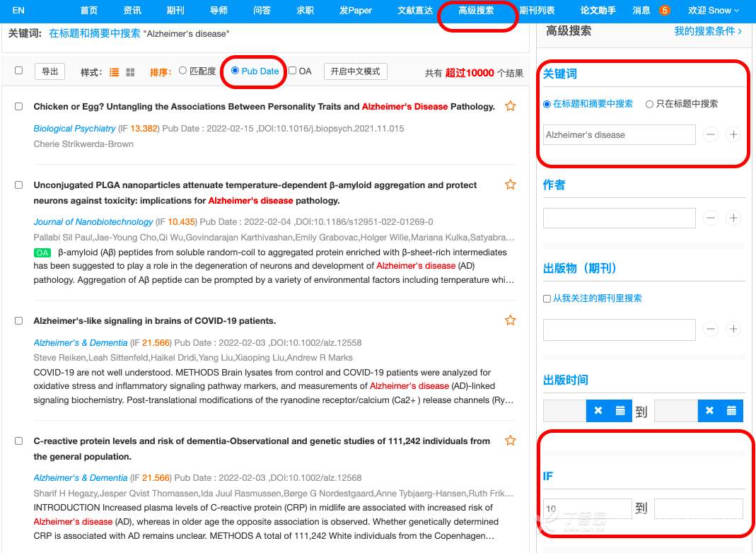
Task: Open the 高级搜索 nav tab
Action: pyautogui.click(x=476, y=11)
